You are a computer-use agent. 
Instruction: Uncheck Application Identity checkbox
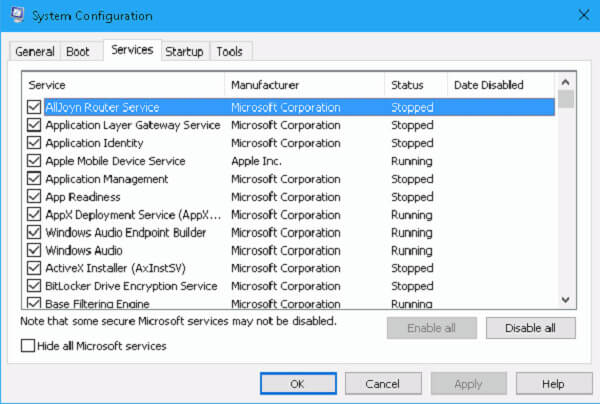(34, 143)
